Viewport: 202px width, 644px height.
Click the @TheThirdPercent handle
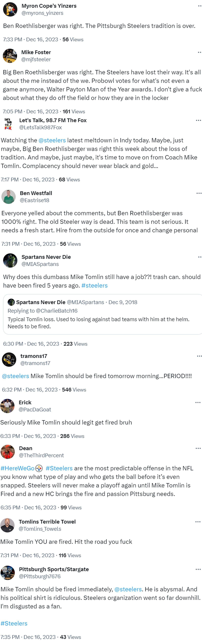[41, 455]
